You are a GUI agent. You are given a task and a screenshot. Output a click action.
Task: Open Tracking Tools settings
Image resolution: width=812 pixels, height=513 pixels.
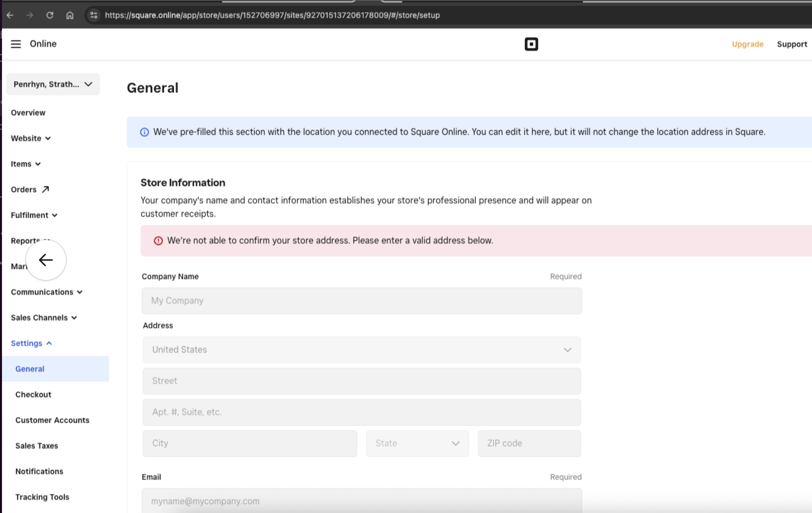click(x=42, y=497)
